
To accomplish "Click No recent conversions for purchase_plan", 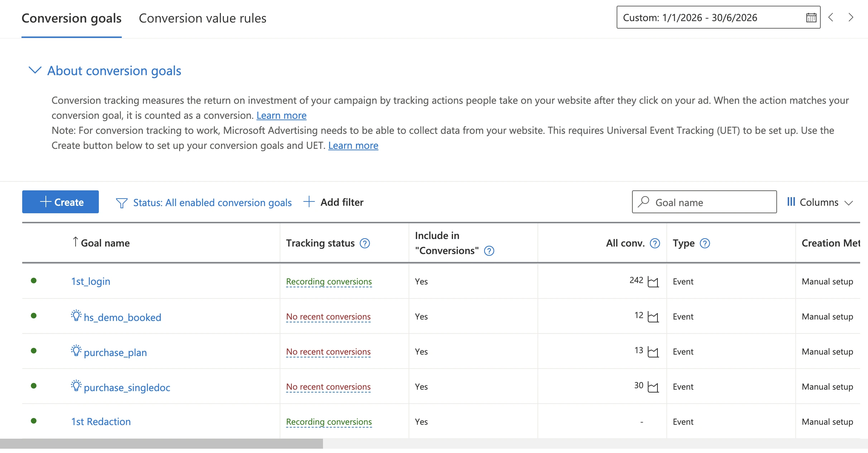I will 328,352.
